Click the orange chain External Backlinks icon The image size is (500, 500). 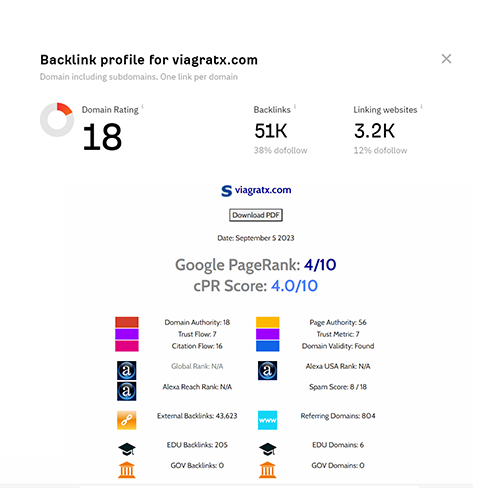[126, 420]
